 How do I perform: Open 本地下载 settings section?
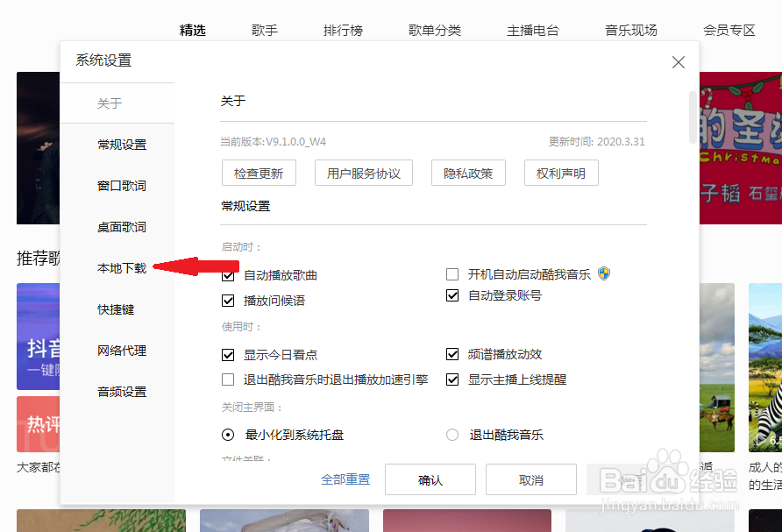coord(122,268)
